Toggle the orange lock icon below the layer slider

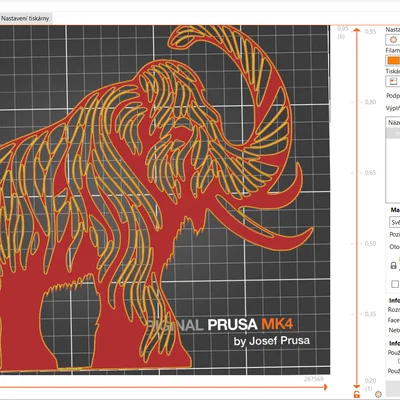pos(357,395)
